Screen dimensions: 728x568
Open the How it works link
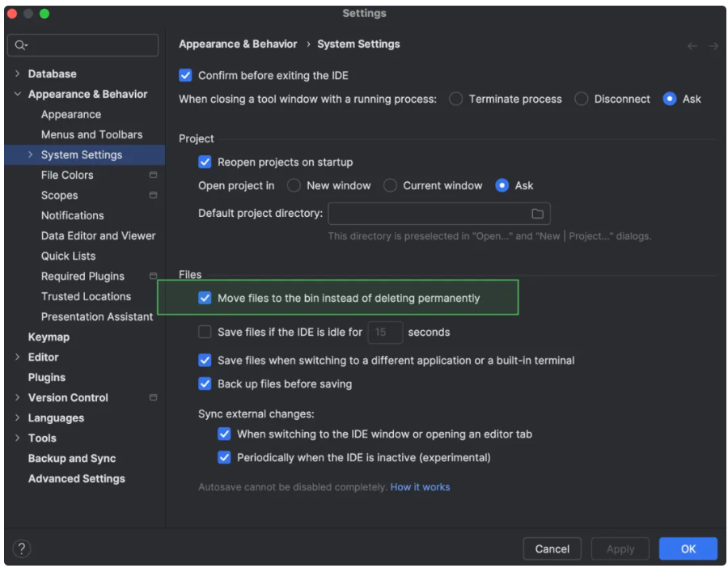pos(420,487)
